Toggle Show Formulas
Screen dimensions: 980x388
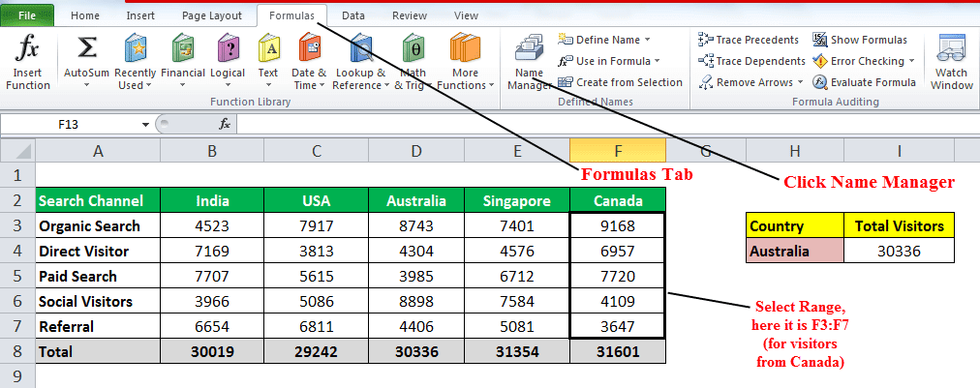pos(859,40)
